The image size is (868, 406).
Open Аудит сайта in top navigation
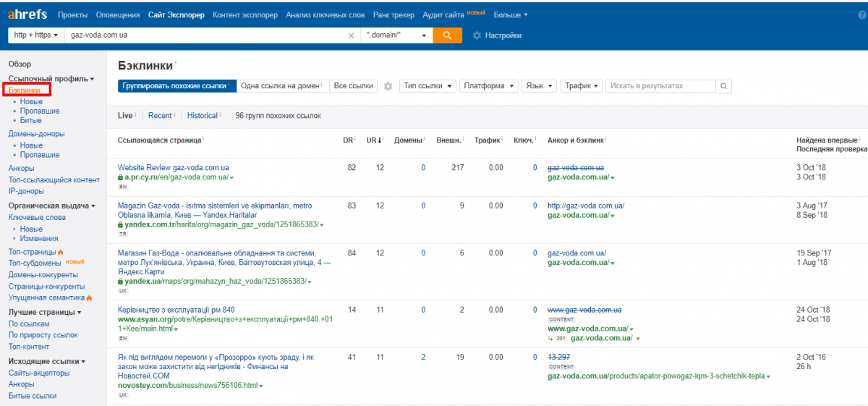point(443,14)
